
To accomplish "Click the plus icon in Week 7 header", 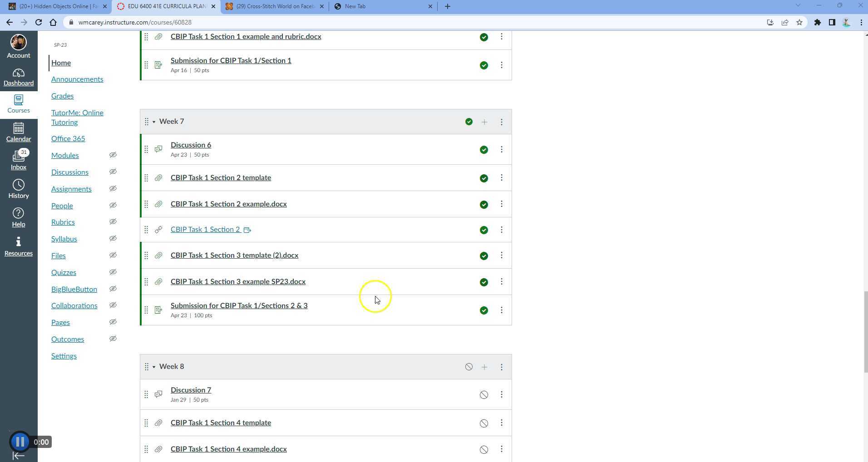I will [x=484, y=122].
